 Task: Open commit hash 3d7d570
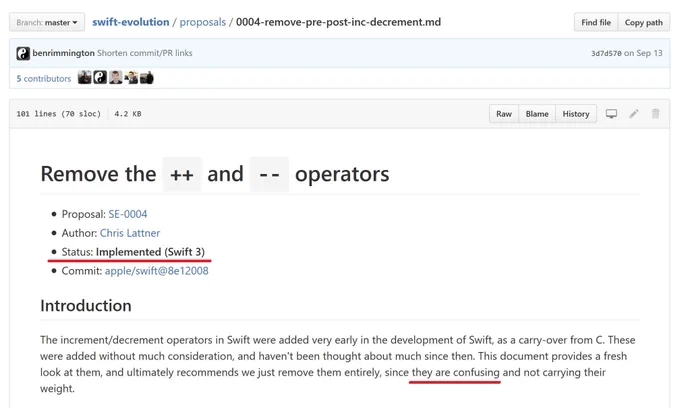tap(606, 53)
